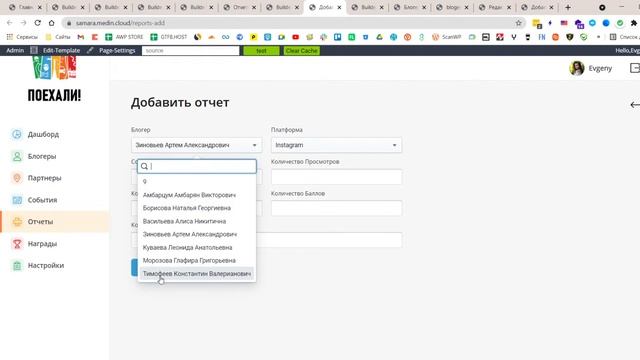The width and height of the screenshot is (640, 360).
Task: Open Партнеры via its pin icon
Action: (17, 178)
